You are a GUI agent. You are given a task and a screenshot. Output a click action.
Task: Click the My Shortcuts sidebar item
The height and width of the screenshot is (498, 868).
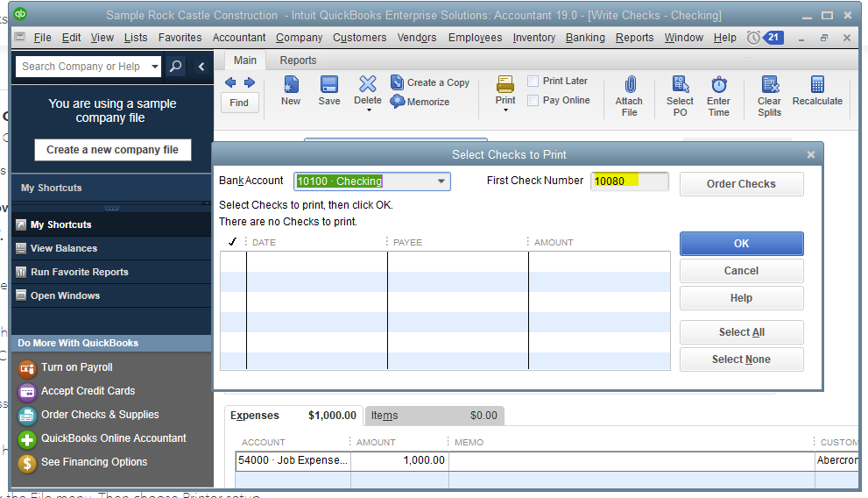(x=111, y=224)
